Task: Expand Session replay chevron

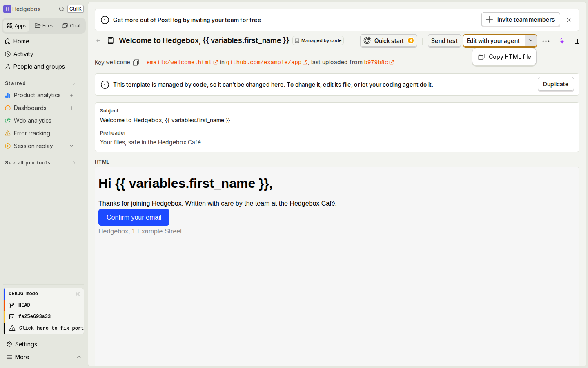Action: 71,146
